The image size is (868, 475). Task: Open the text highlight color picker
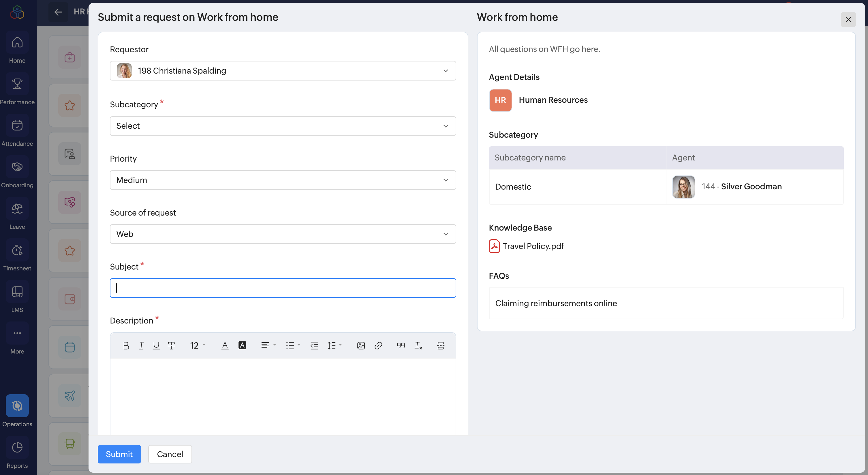click(242, 345)
